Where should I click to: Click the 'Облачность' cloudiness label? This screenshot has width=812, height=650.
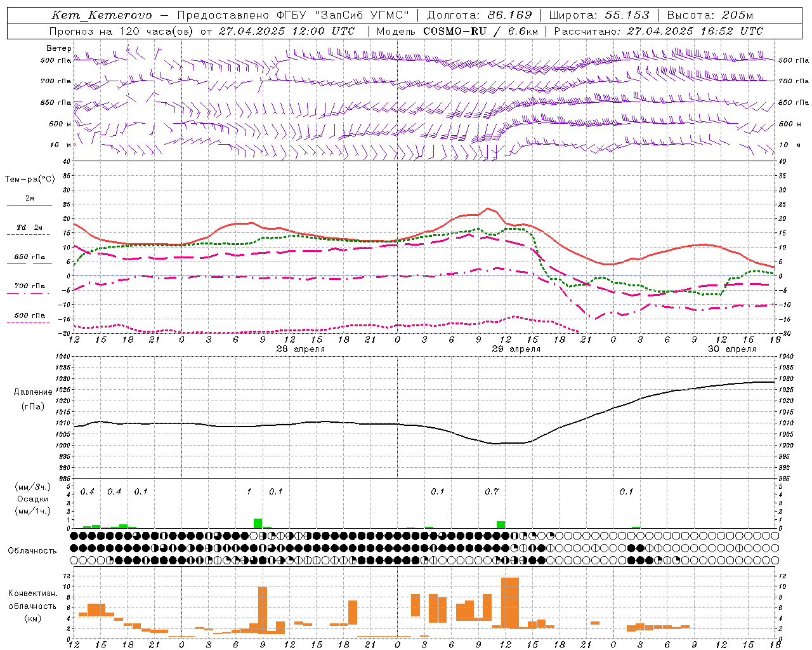click(x=32, y=551)
